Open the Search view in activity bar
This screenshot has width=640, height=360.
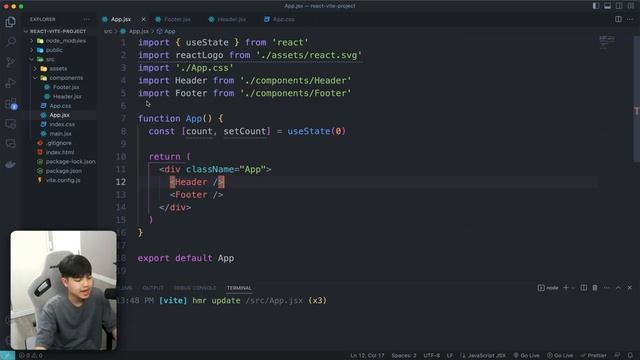point(11,42)
